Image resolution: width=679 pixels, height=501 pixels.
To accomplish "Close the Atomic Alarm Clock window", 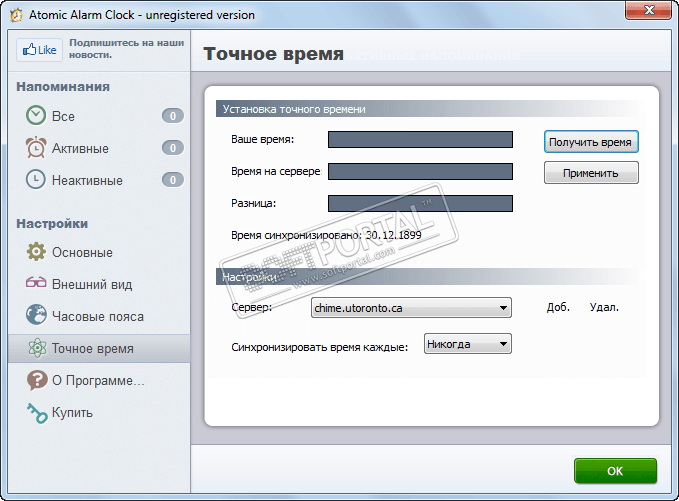I will [x=648, y=10].
